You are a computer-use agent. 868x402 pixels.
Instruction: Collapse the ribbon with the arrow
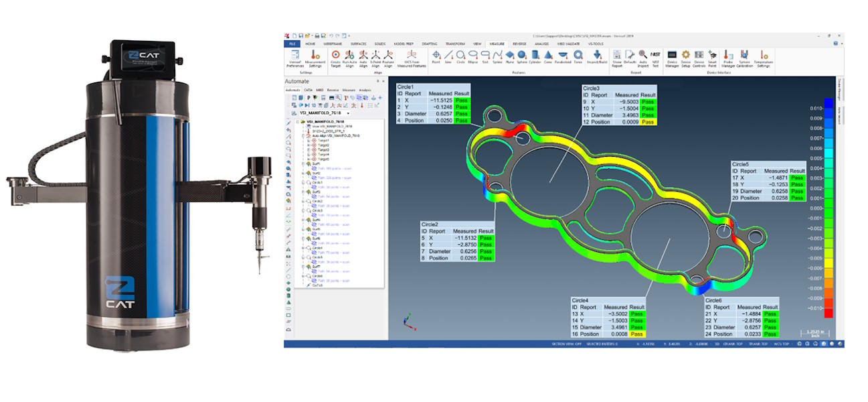click(841, 43)
